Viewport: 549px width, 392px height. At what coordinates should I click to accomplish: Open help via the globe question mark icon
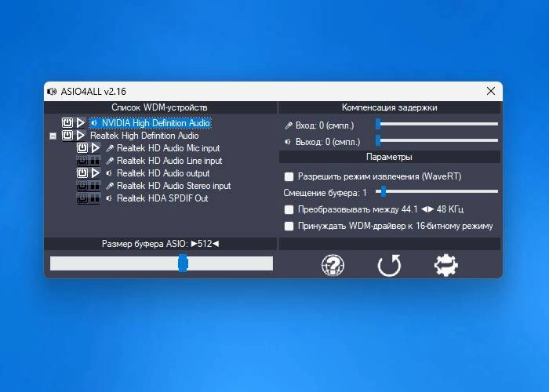tap(333, 265)
